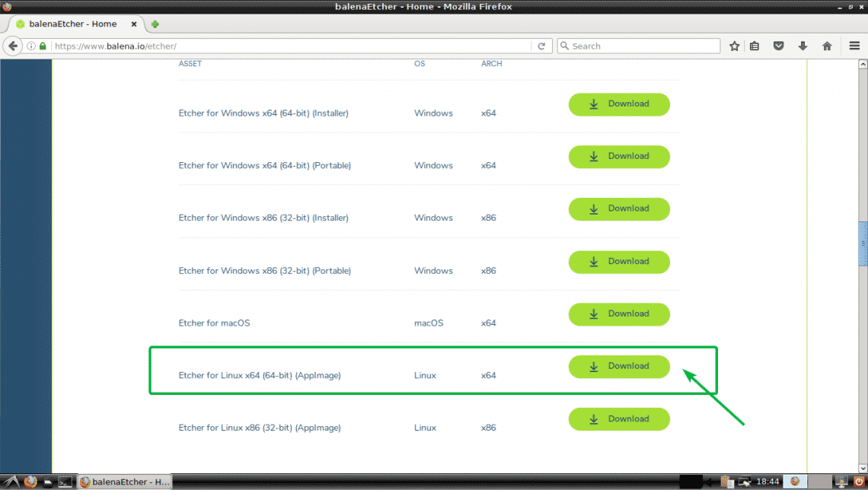Click the Firefox workspace pager thumbnail
Image resolution: width=868 pixels, height=490 pixels.
click(795, 482)
